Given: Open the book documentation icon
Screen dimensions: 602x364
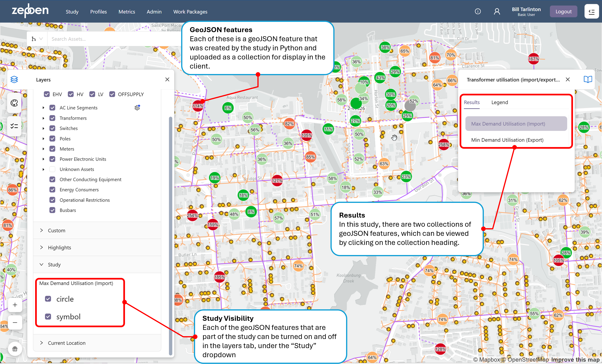Looking at the screenshot, I should point(588,79).
